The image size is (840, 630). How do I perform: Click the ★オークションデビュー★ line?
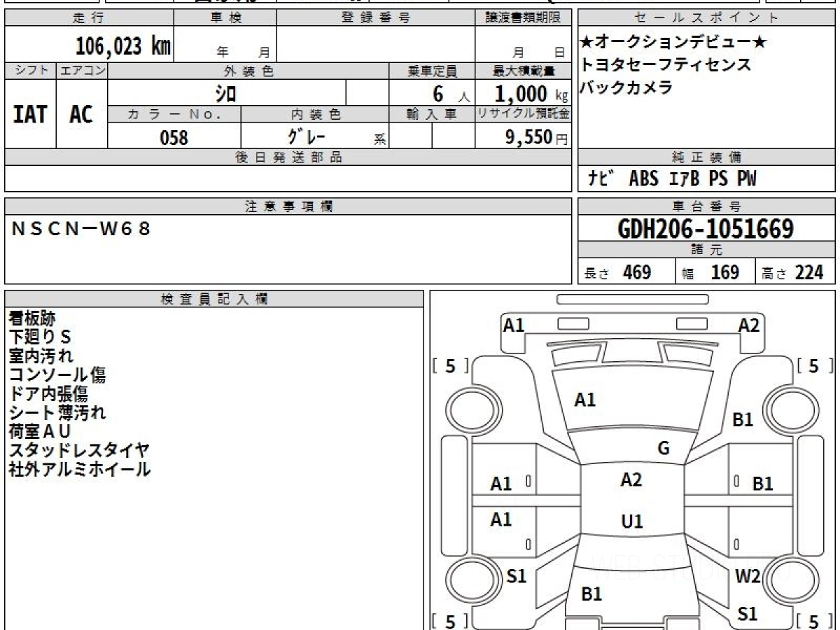(673, 43)
